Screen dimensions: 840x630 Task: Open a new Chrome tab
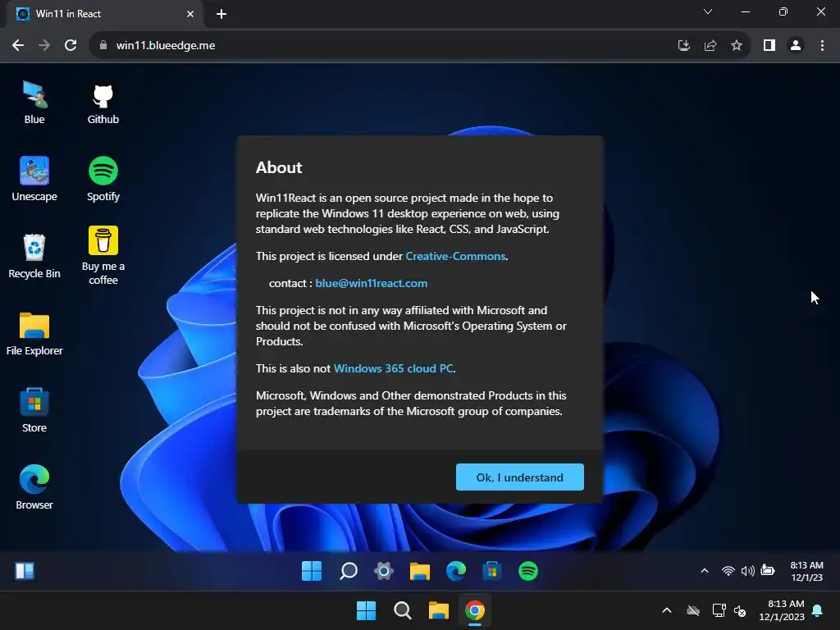221,14
